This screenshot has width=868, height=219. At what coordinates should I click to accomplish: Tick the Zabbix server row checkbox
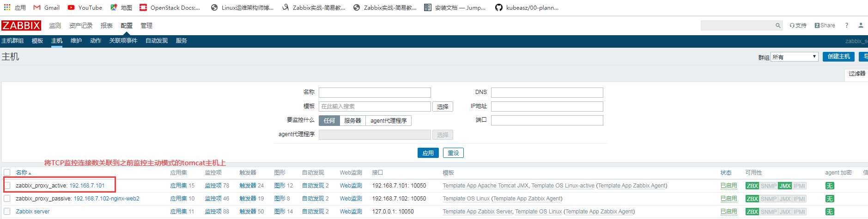(x=7, y=211)
